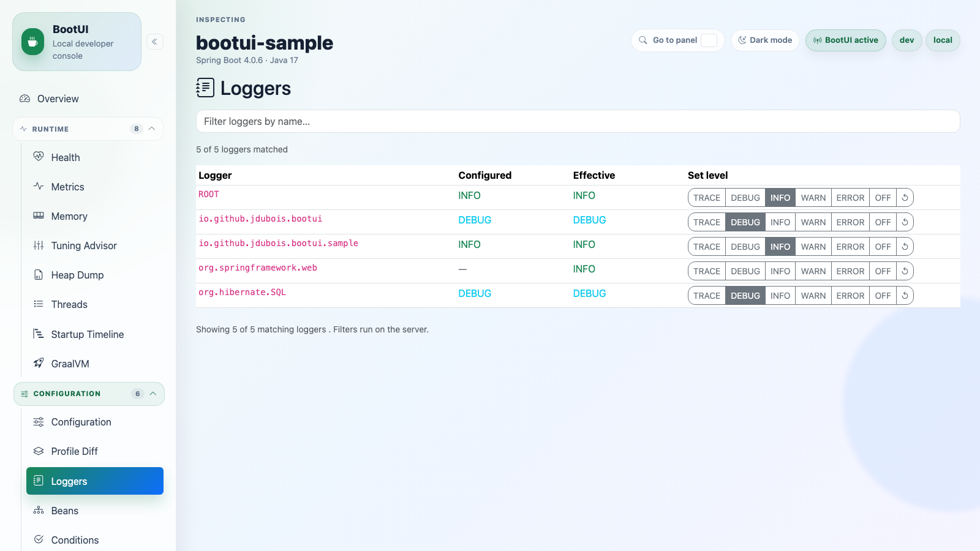Reset the org.springframework.web logger level
This screenshot has height=551, width=980.
pyautogui.click(x=905, y=271)
